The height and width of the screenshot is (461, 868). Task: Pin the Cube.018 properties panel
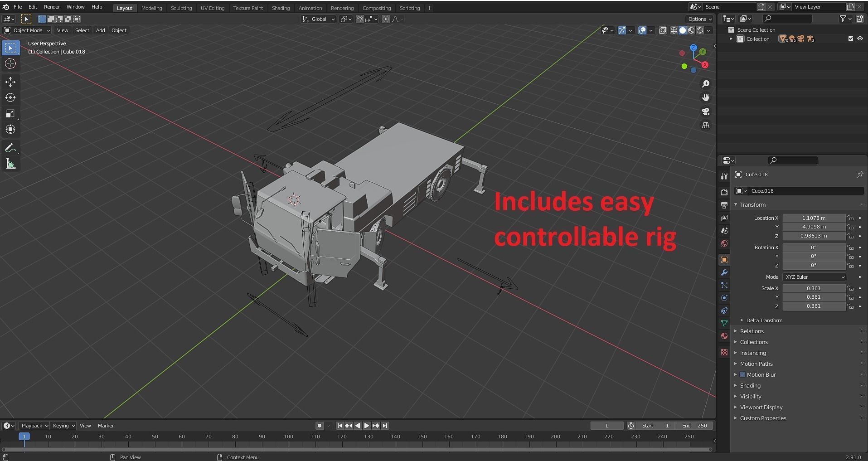point(860,175)
